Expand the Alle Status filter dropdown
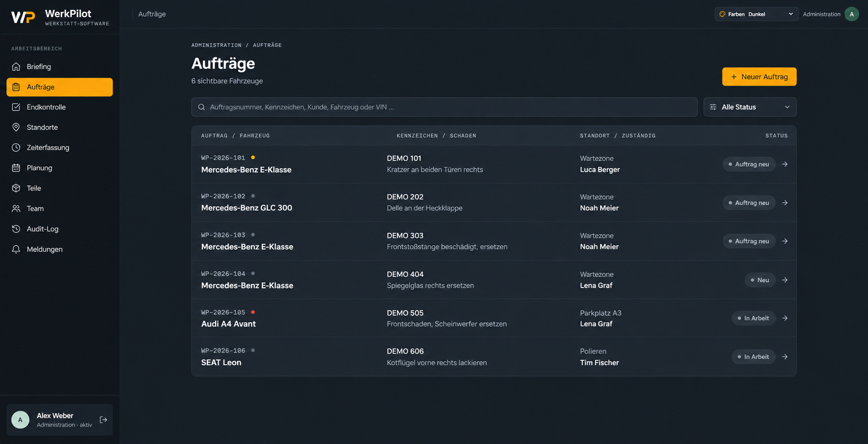 pyautogui.click(x=750, y=107)
